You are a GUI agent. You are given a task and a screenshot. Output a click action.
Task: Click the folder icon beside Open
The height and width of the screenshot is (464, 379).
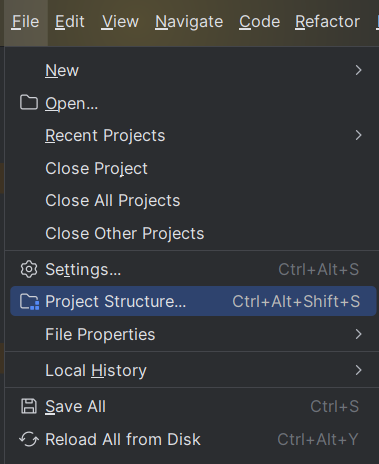pyautogui.click(x=29, y=103)
